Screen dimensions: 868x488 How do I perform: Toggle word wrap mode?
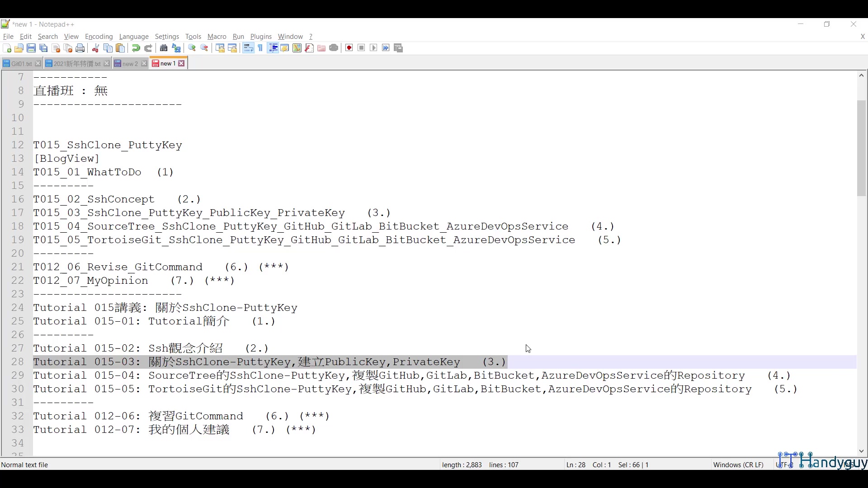click(x=248, y=48)
